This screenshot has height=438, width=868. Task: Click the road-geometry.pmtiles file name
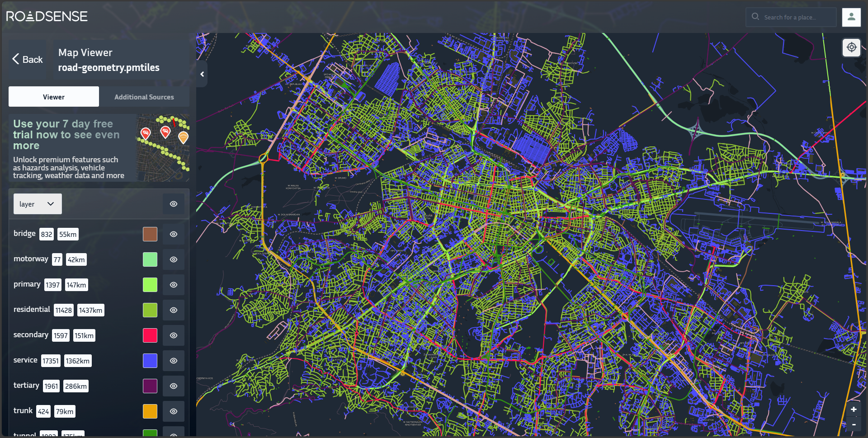[109, 68]
